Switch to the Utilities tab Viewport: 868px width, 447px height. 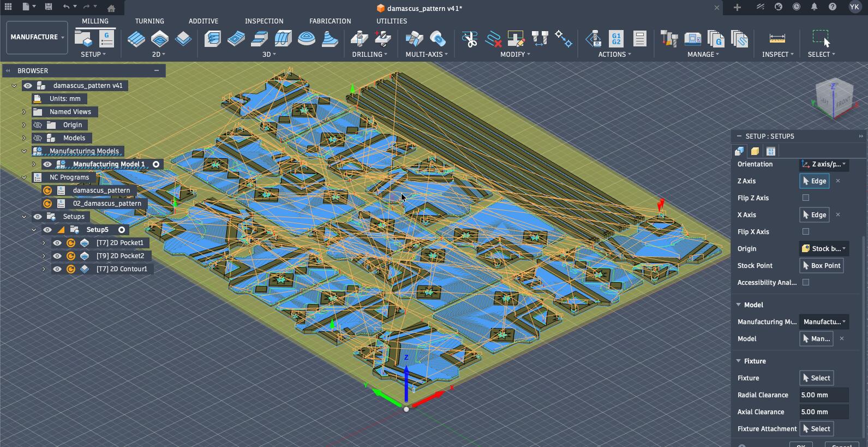392,21
